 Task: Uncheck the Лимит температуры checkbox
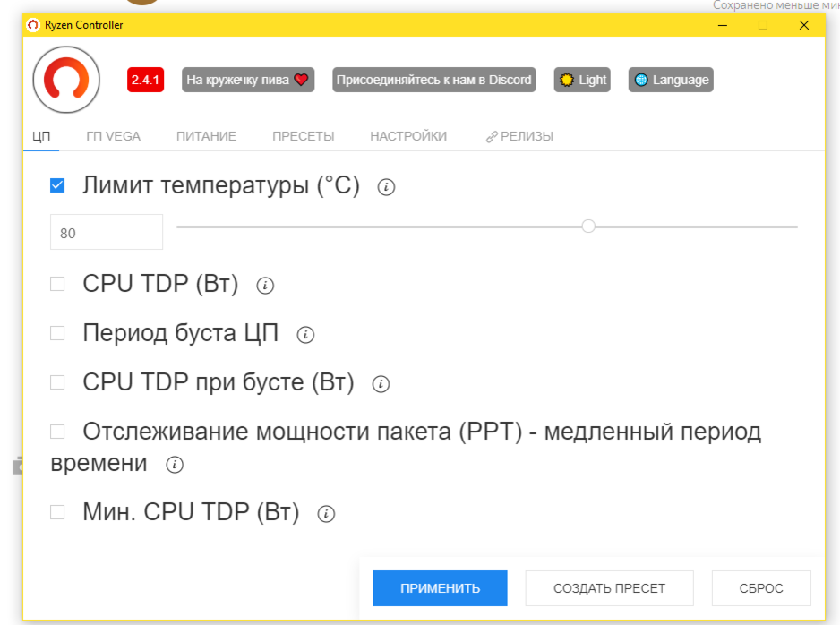coord(57,185)
